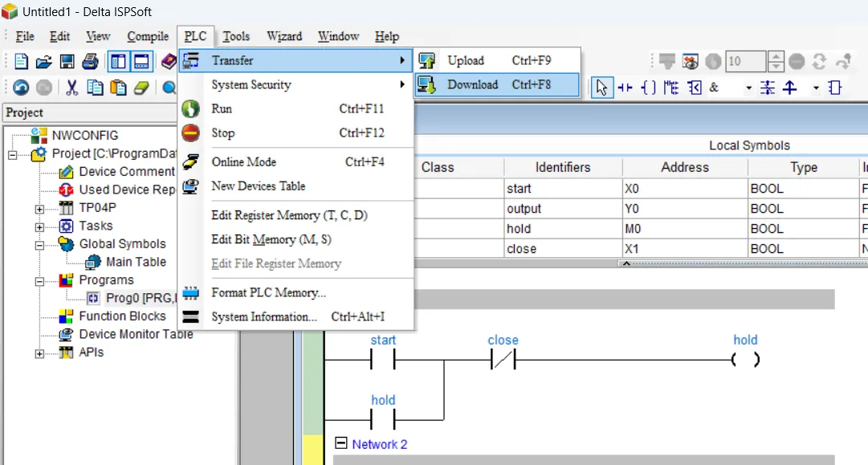Viewport: 868px width, 465px height.
Task: Paste from clipboard using paste icon
Action: point(118,88)
